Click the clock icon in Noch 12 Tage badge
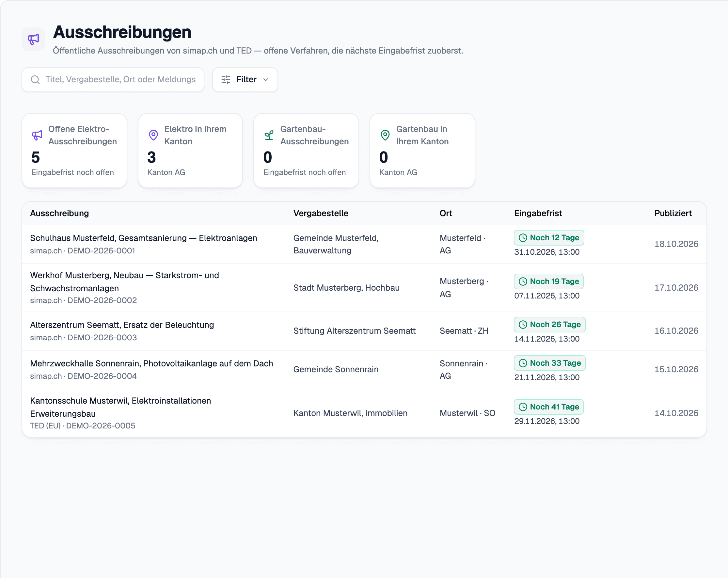The image size is (728, 578). pos(523,238)
